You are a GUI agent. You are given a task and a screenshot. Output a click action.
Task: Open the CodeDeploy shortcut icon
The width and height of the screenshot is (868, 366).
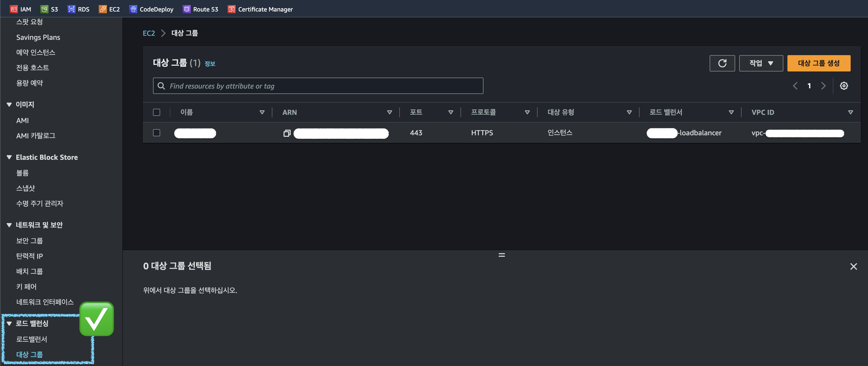point(133,9)
